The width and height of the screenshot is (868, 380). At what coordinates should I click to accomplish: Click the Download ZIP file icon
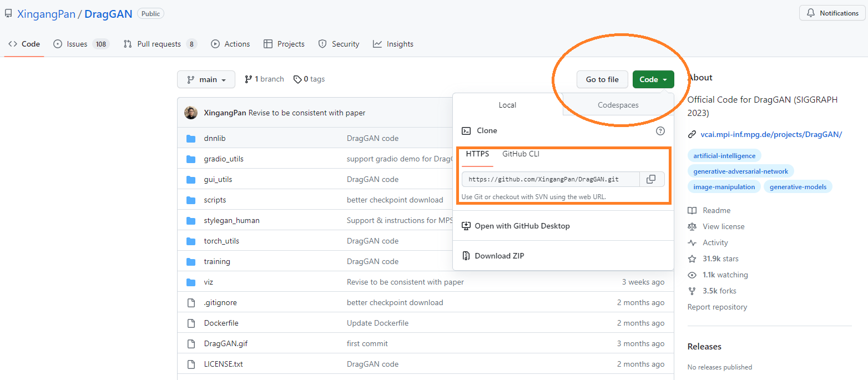(x=466, y=256)
